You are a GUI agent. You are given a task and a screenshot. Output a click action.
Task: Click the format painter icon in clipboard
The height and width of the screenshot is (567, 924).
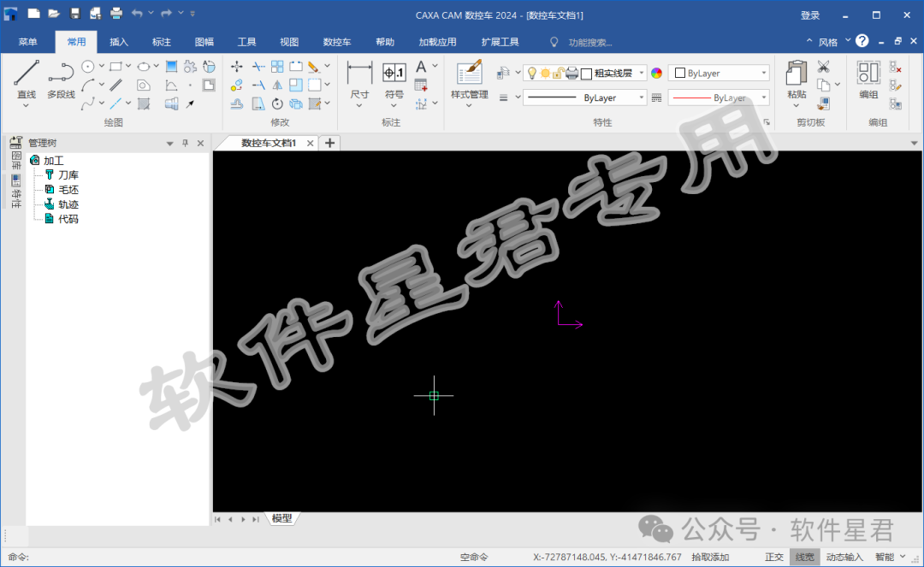(x=823, y=104)
